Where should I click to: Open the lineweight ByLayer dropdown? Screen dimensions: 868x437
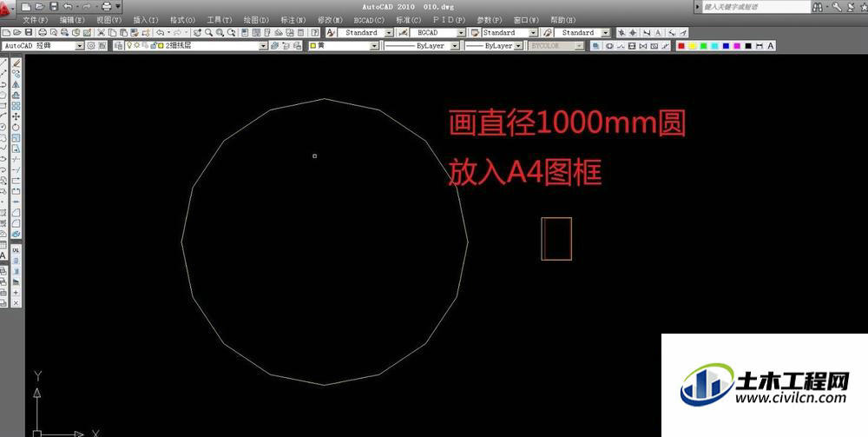pyautogui.click(x=518, y=46)
